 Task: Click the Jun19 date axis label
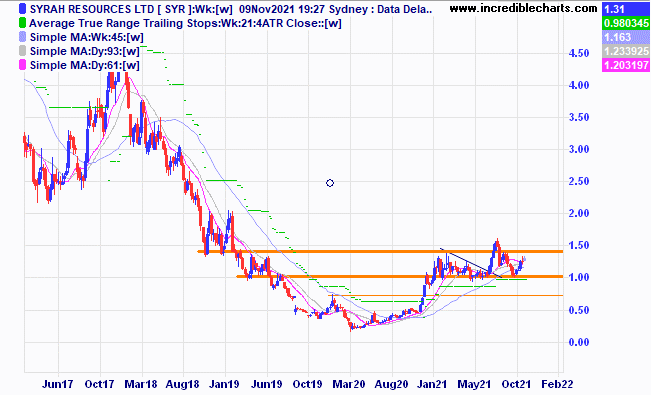tap(267, 384)
